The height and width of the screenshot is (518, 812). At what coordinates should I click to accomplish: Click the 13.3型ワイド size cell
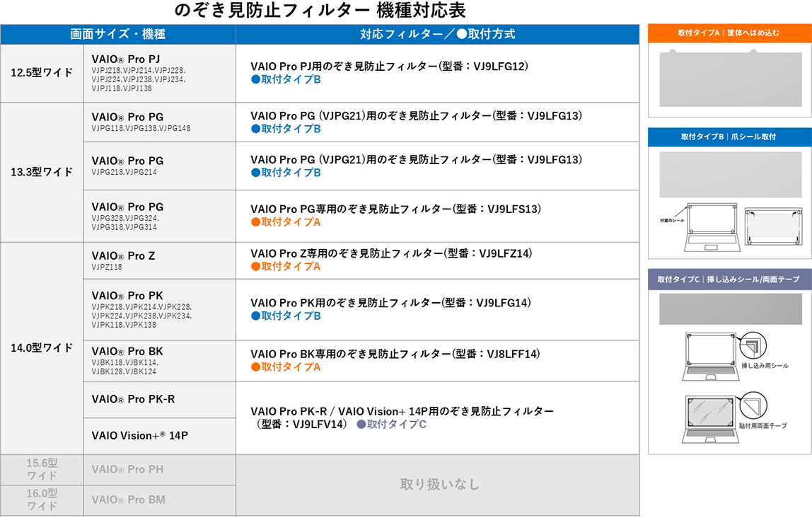(x=42, y=172)
